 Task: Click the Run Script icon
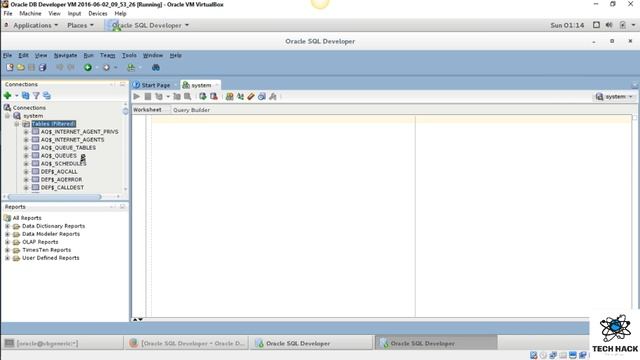click(x=148, y=96)
